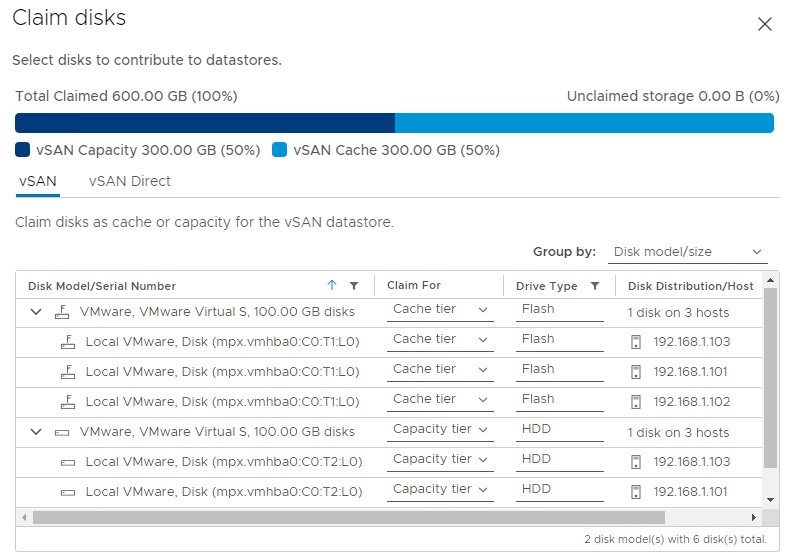788x560 pixels.
Task: Click the Drive Type field for Flash group
Action: 559,310
